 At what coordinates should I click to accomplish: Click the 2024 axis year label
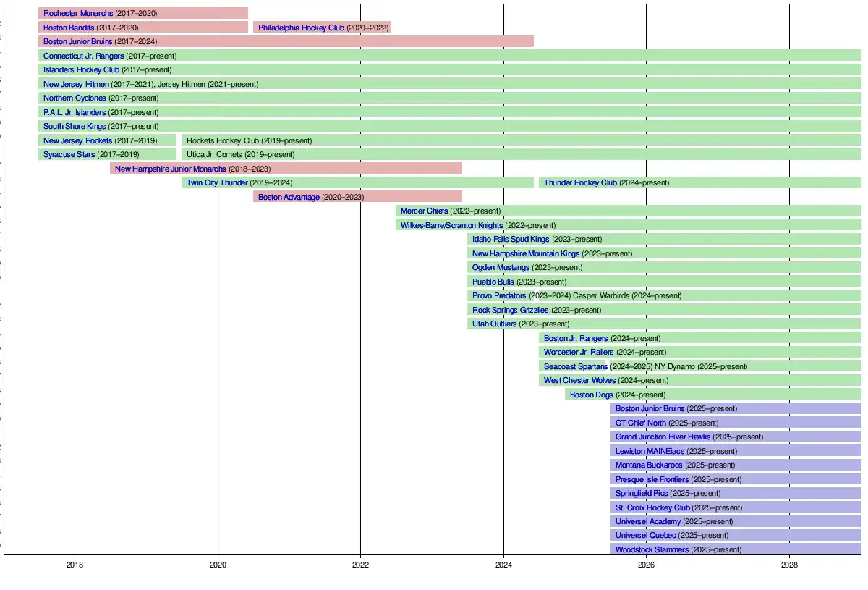(503, 565)
